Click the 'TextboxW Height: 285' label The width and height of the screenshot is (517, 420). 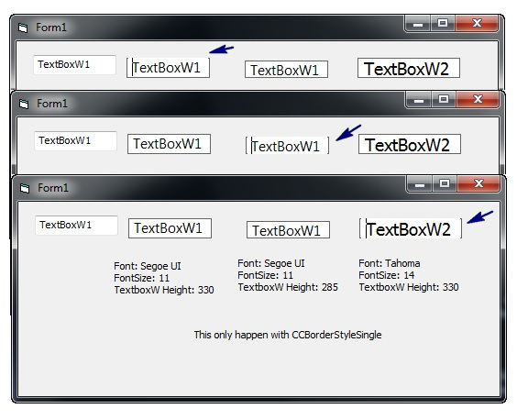288,287
